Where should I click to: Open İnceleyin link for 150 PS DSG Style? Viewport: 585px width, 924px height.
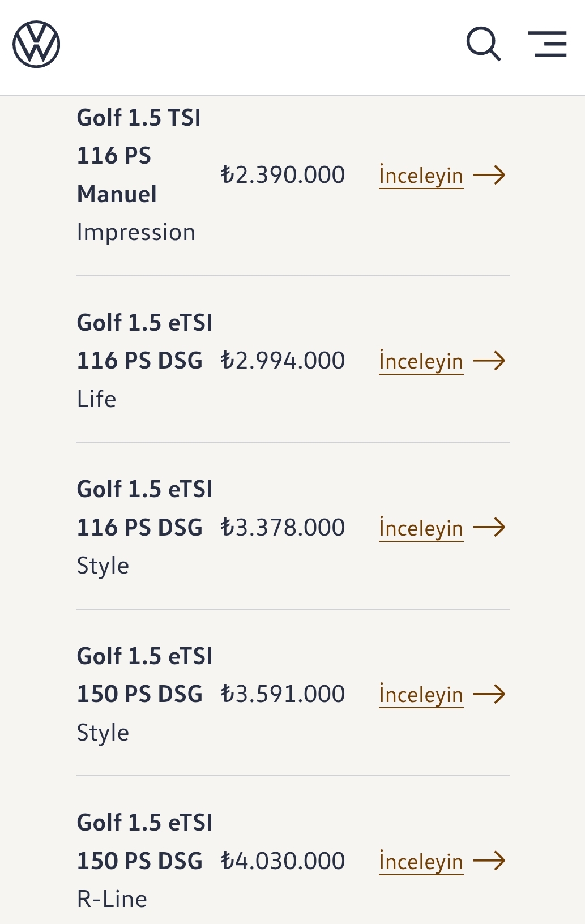click(421, 694)
